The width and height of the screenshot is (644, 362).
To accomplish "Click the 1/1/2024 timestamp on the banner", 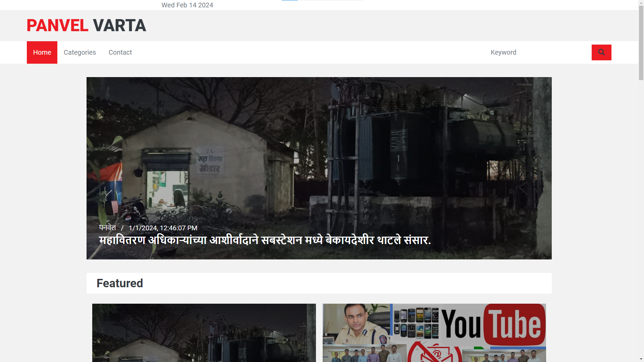I will pyautogui.click(x=163, y=228).
